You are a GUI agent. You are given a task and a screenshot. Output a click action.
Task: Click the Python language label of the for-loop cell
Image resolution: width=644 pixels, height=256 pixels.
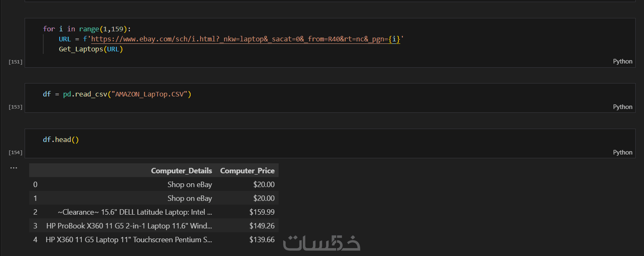click(x=622, y=61)
